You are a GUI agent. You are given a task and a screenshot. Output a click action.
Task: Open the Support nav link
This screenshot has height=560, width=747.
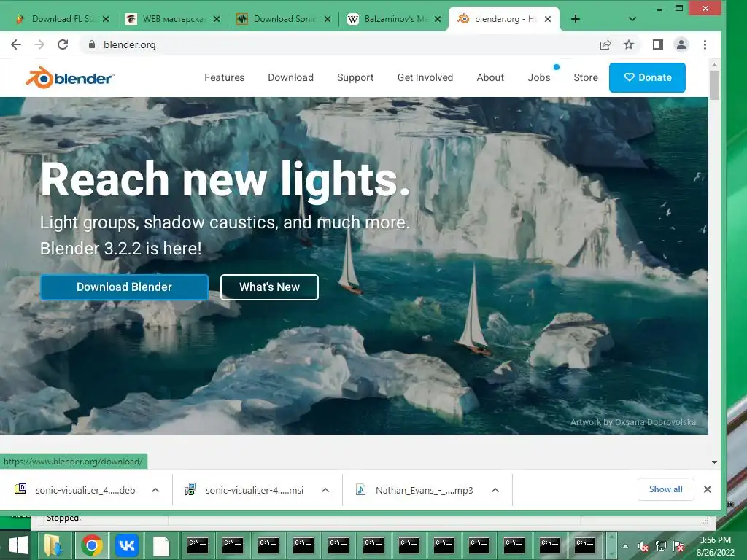click(355, 77)
